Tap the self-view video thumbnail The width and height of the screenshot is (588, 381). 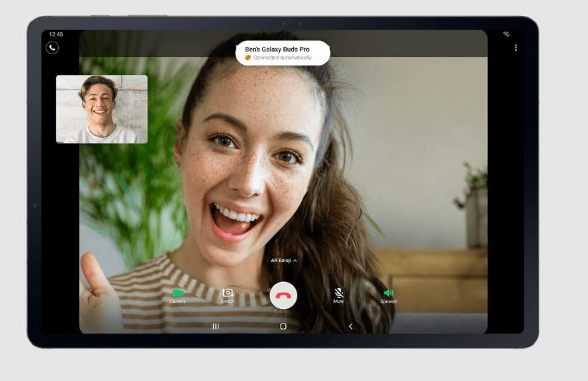pos(102,109)
